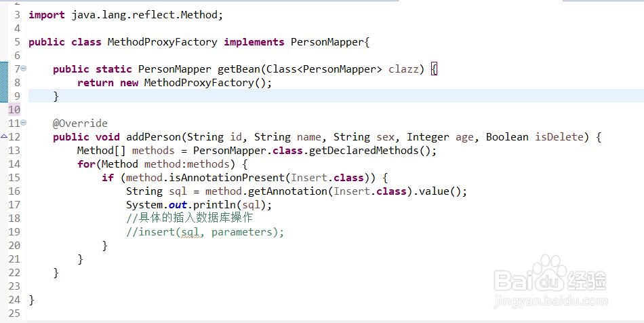644x323 pixels.
Task: Click the italic "out" field on line 17
Action: [x=178, y=205]
